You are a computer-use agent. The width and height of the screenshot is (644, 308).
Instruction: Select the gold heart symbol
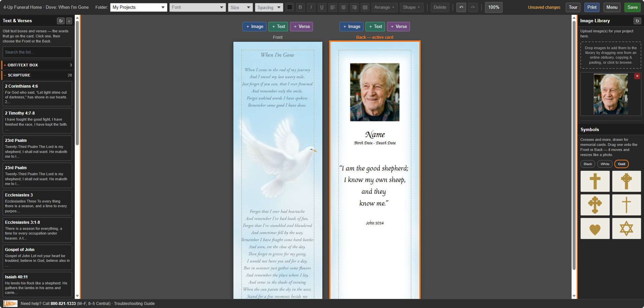595,228
